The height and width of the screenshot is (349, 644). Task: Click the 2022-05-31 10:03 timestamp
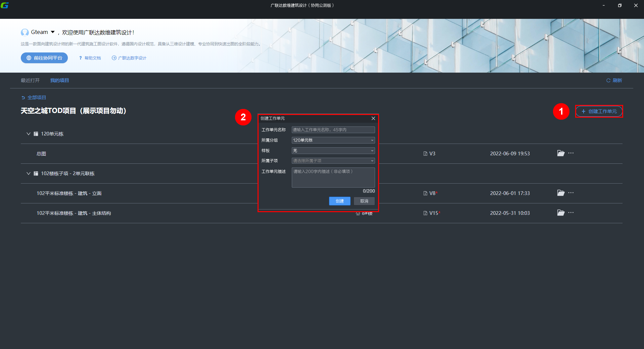point(510,213)
